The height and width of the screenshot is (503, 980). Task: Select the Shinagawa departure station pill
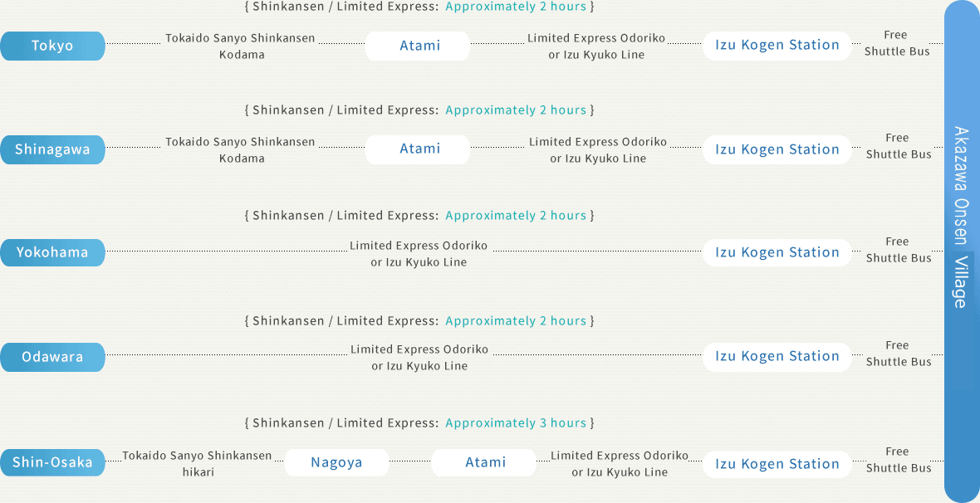click(52, 149)
